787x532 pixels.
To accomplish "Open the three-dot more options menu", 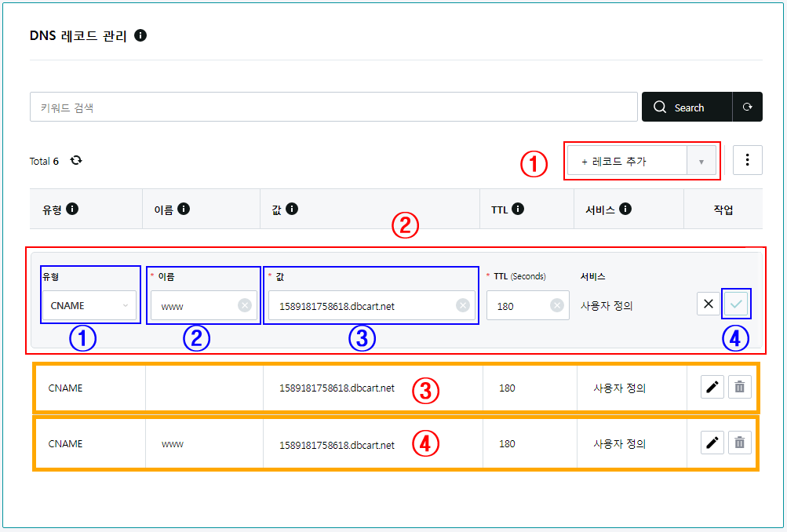I will 747,160.
